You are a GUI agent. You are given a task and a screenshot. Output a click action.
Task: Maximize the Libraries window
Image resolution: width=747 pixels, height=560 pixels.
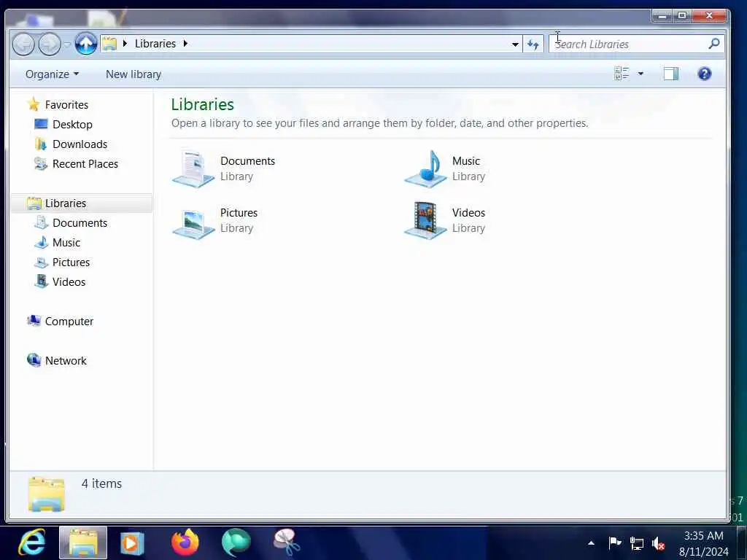(x=682, y=16)
